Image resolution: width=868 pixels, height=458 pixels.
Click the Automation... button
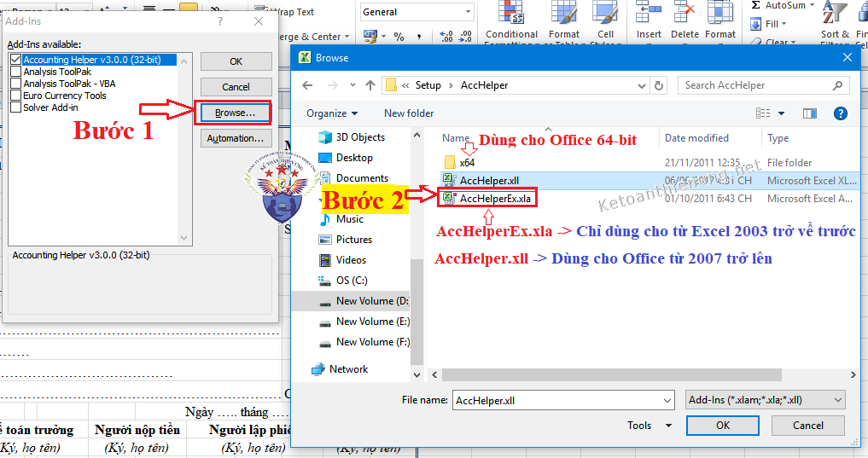pos(236,138)
